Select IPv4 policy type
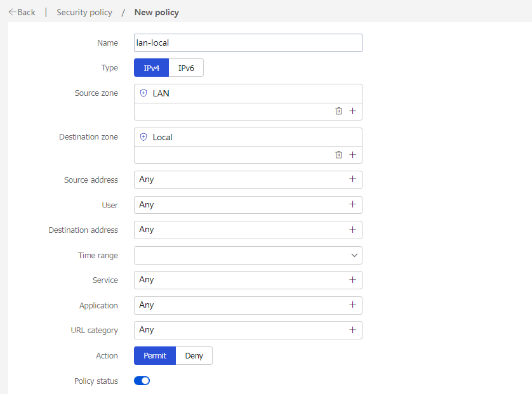Viewport: 532px width, 394px height. (x=151, y=68)
